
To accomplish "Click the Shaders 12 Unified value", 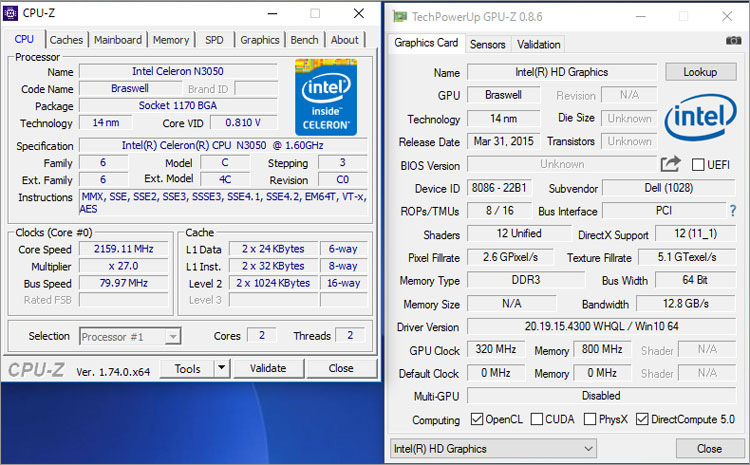I will 519,233.
